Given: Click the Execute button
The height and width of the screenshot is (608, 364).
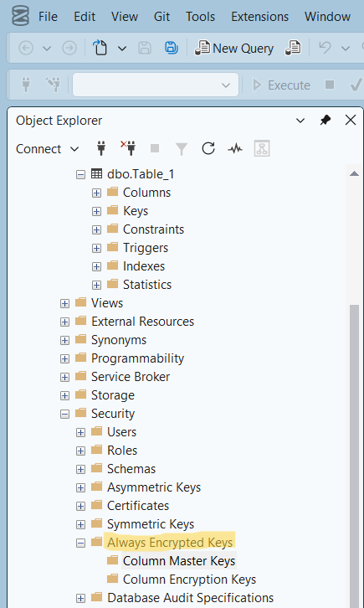Looking at the screenshot, I should pyautogui.click(x=281, y=85).
